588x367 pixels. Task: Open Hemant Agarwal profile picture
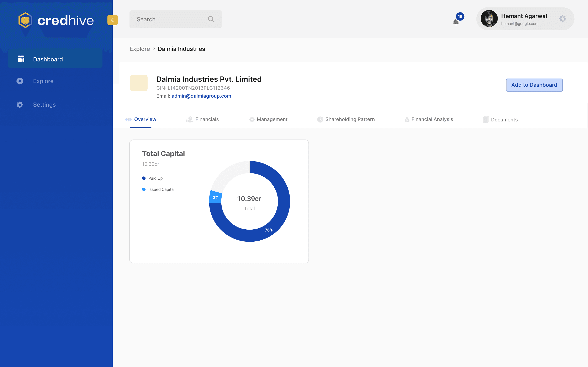489,18
